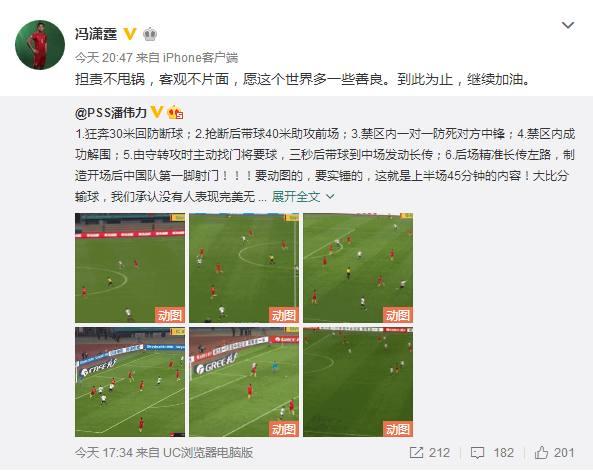The width and height of the screenshot is (593, 473).
Task: Open the GREE banner GIF thumbnail
Action: [x=244, y=382]
